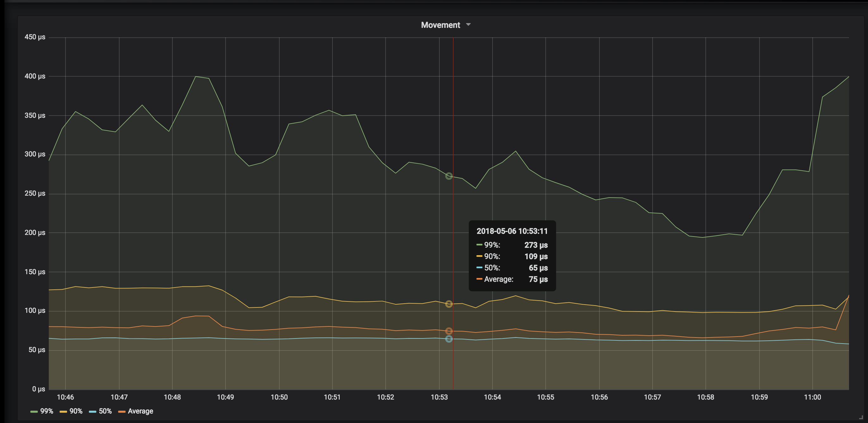This screenshot has width=868, height=423.
Task: Click the 450 µs y-axis label
Action: 35,37
